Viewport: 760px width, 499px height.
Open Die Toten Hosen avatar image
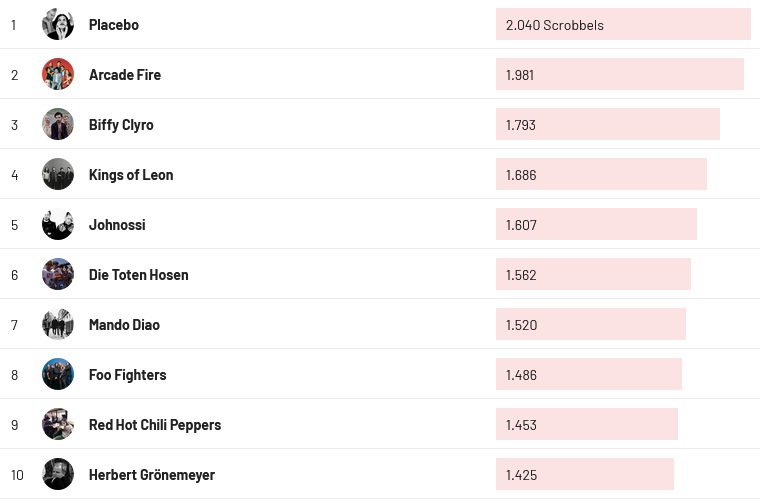coord(58,274)
